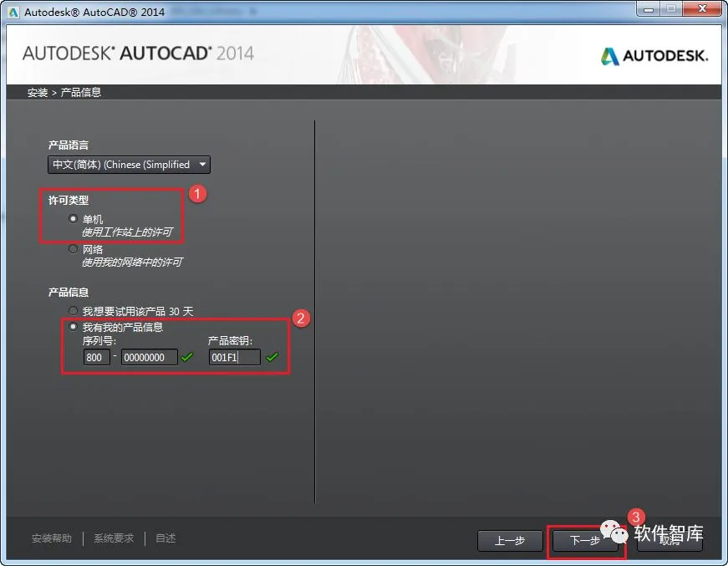
Task: Click the 上一步 back button
Action: coord(510,540)
